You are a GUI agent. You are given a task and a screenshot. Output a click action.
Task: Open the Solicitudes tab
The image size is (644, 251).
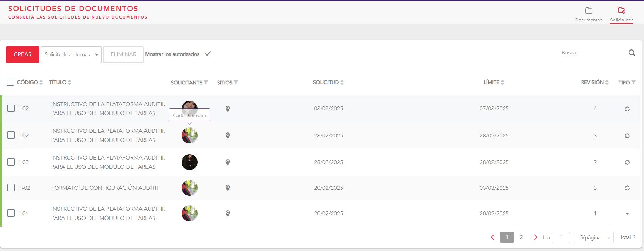tap(622, 15)
